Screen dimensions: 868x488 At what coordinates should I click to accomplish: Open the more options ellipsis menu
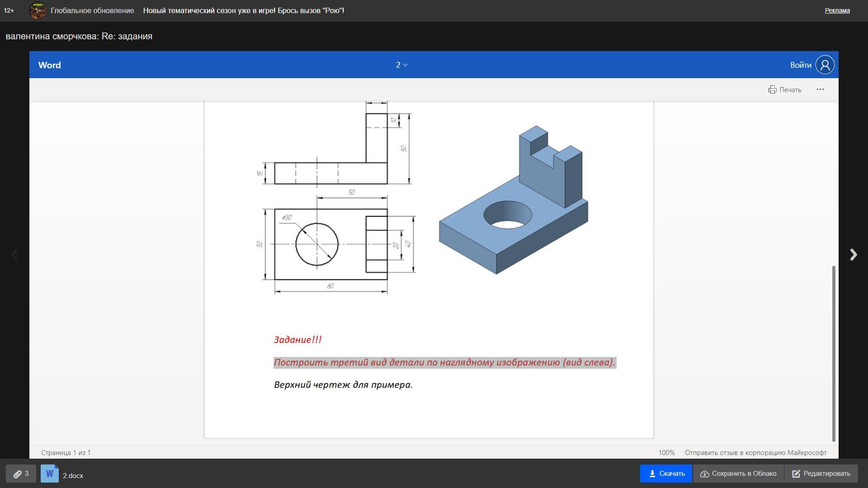[x=820, y=89]
